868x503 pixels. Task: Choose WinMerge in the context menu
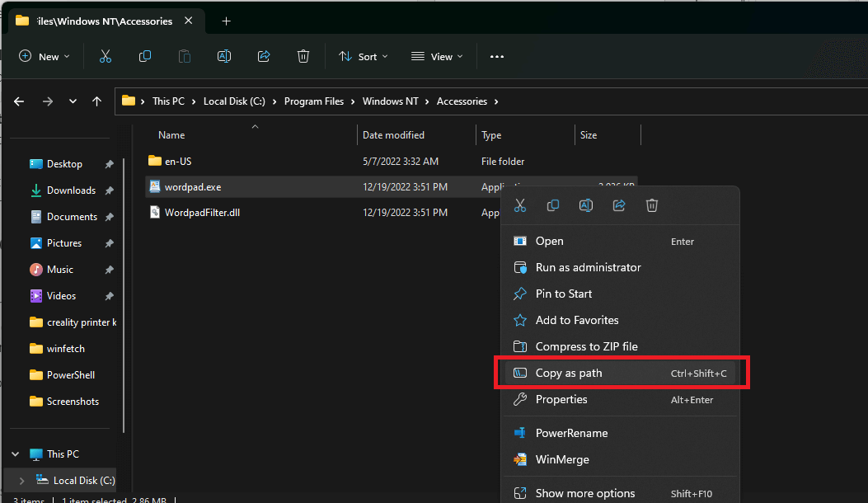point(620,460)
